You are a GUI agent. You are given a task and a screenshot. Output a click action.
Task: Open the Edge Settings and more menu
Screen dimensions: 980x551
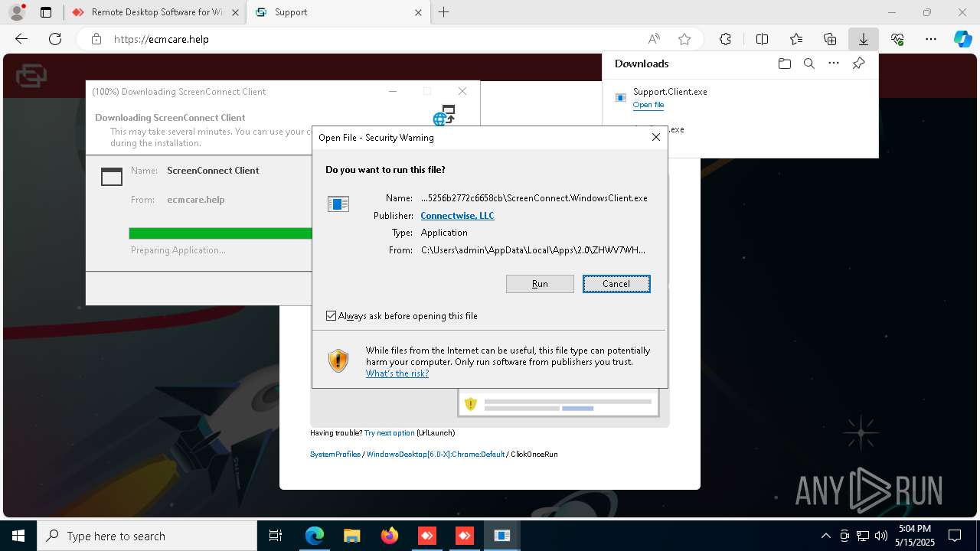coord(931,39)
